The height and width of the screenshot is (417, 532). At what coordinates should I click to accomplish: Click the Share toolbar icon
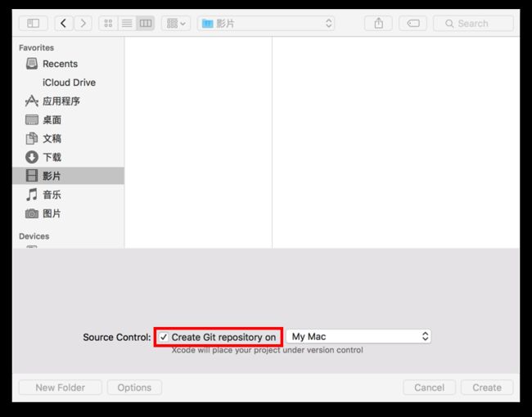379,24
